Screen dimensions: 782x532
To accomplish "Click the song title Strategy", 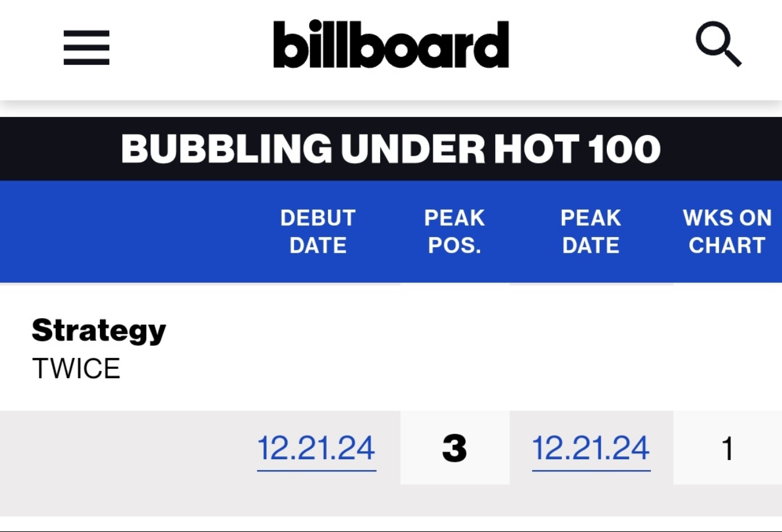I will click(99, 330).
